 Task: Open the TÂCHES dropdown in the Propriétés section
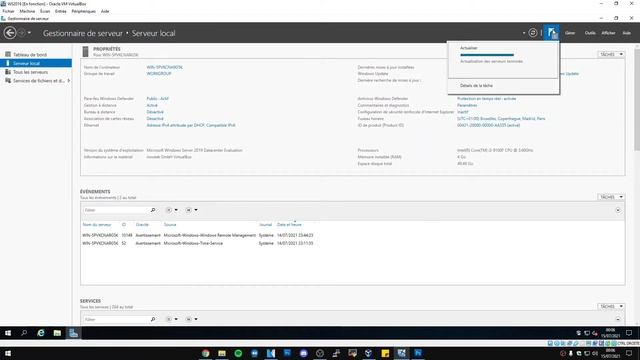pos(611,54)
